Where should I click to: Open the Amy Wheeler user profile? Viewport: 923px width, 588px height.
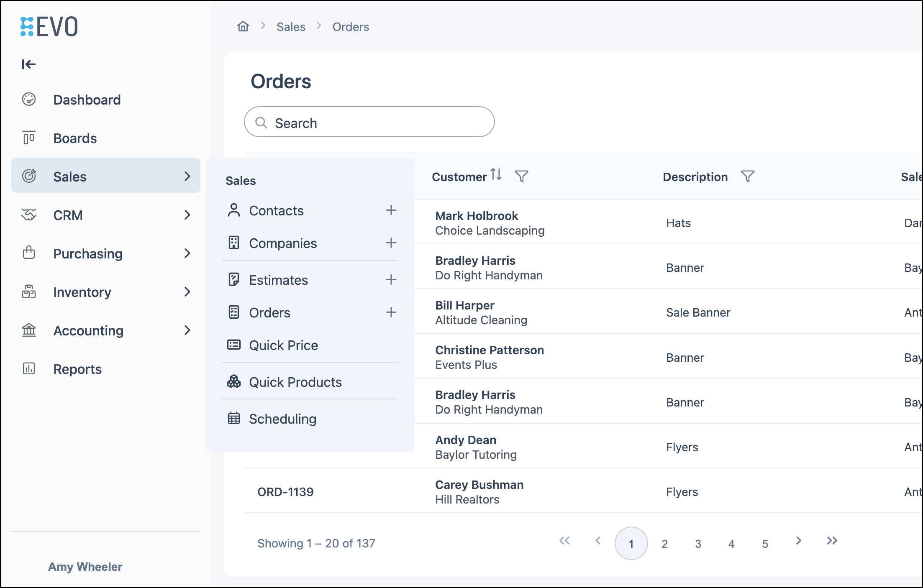pyautogui.click(x=85, y=567)
